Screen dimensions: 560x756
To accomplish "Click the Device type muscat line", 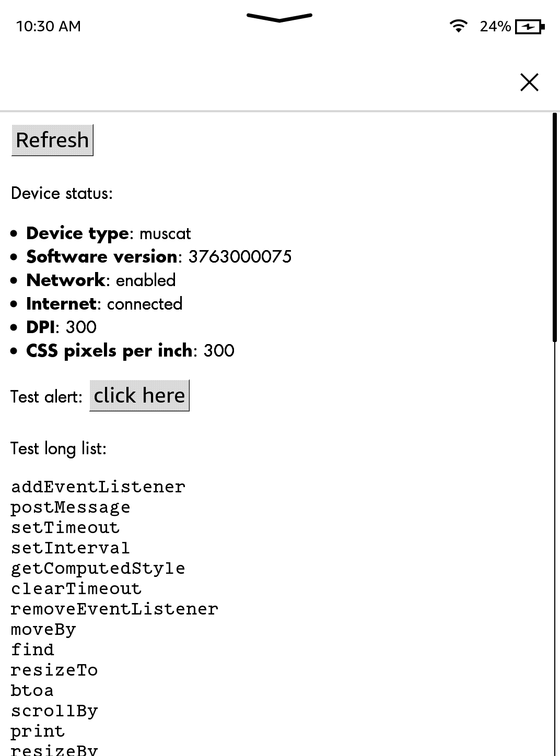I will pyautogui.click(x=109, y=233).
